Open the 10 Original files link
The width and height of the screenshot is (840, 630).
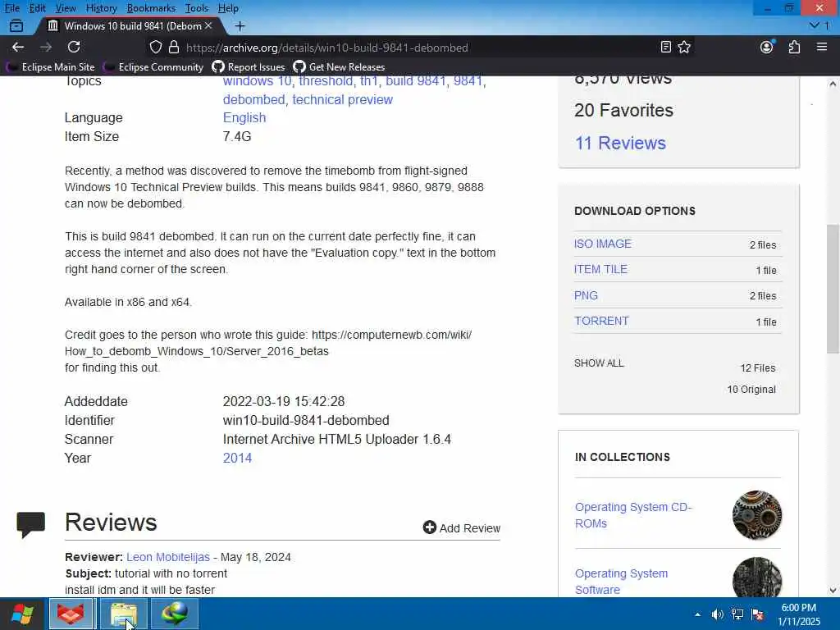click(751, 390)
